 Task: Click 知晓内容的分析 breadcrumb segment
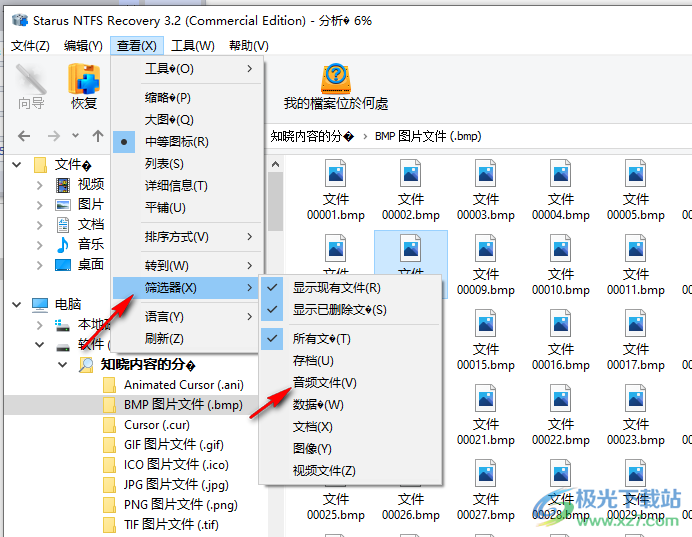pos(312,136)
